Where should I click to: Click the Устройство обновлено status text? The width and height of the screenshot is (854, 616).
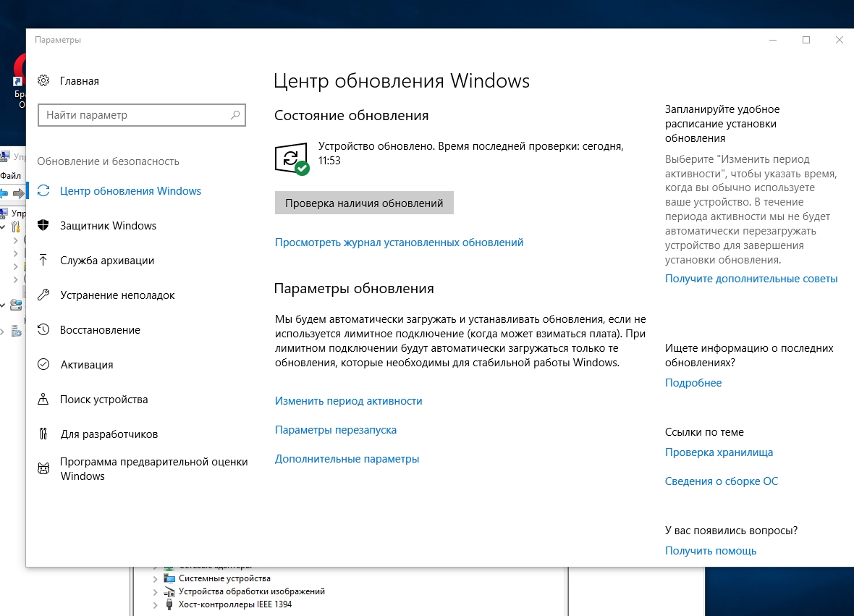tap(470, 153)
